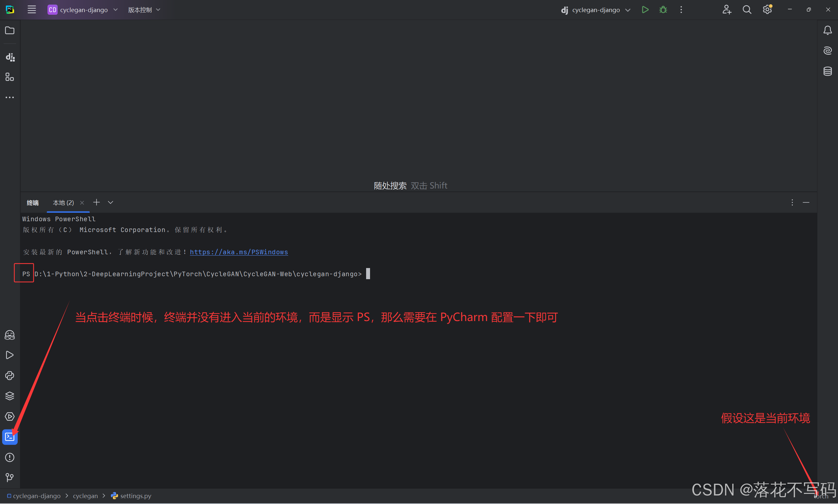Open the Problems tool window
Viewport: 838px width, 504px height.
[10, 458]
